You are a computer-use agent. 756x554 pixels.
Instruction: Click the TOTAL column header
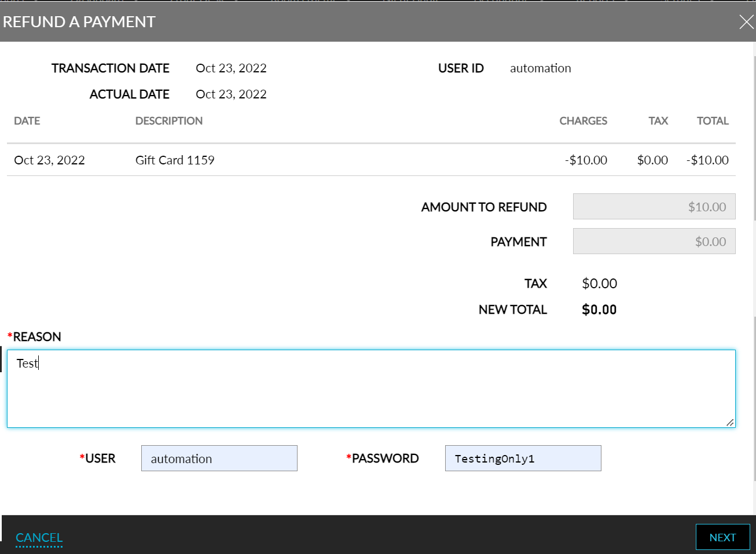coord(713,121)
